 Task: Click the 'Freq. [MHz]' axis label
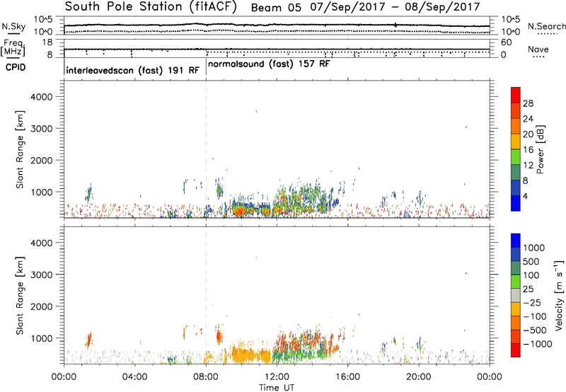click(x=13, y=47)
